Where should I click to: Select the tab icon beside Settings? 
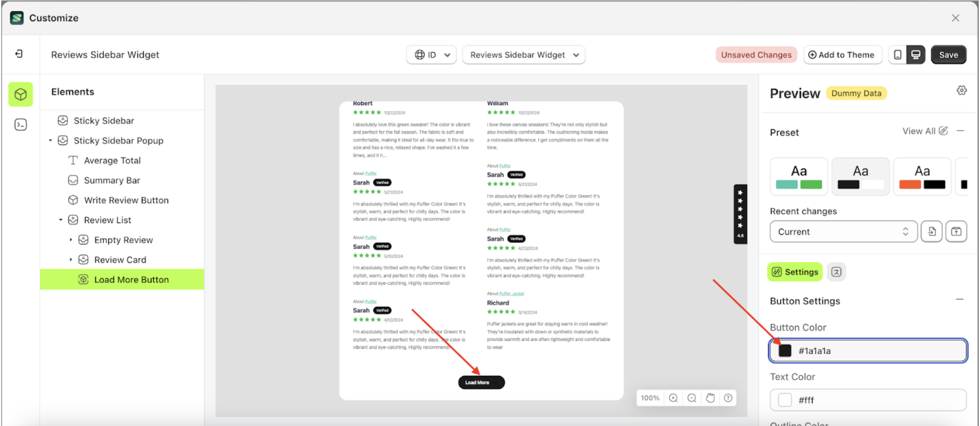tap(836, 271)
